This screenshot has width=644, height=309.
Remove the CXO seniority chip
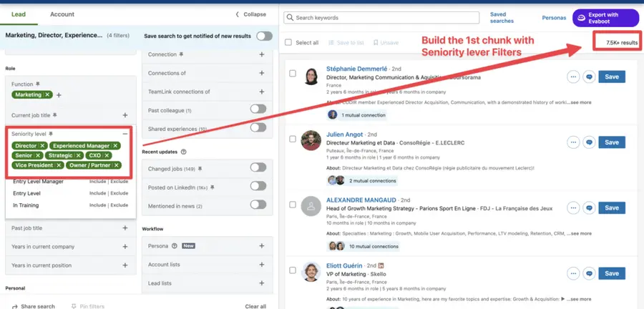[107, 155]
